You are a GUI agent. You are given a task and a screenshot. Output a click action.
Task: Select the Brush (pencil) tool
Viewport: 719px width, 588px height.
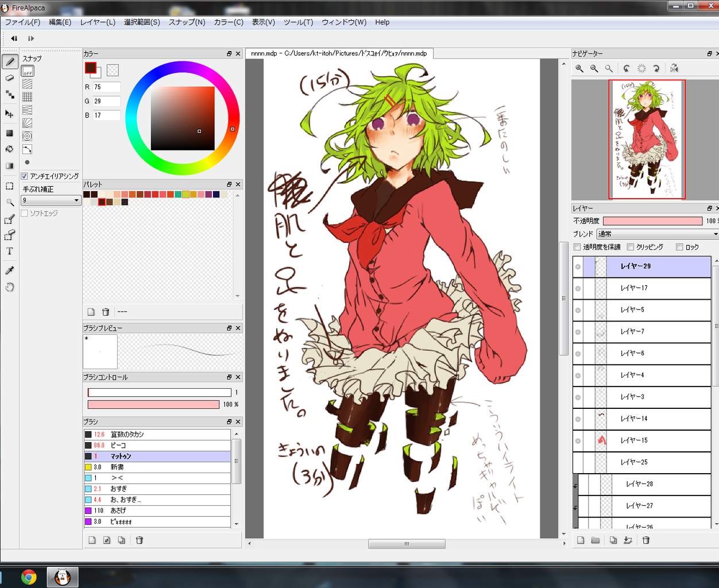pos(10,61)
